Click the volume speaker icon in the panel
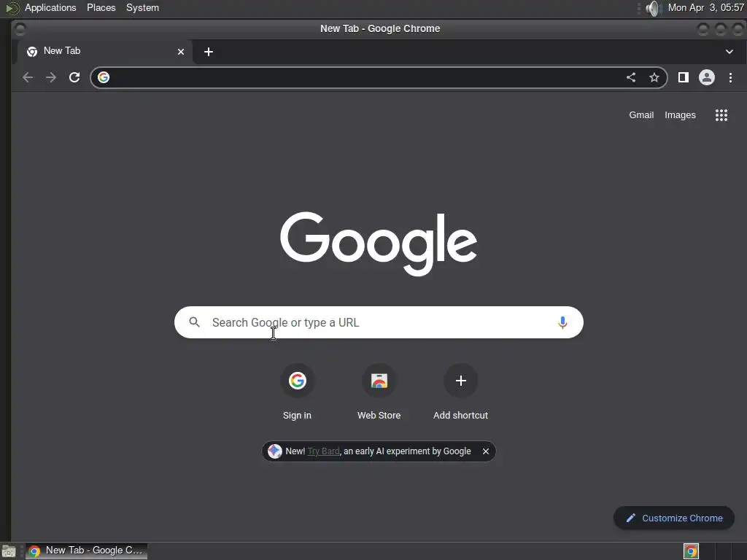Viewport: 747px width, 560px height. coord(653,8)
